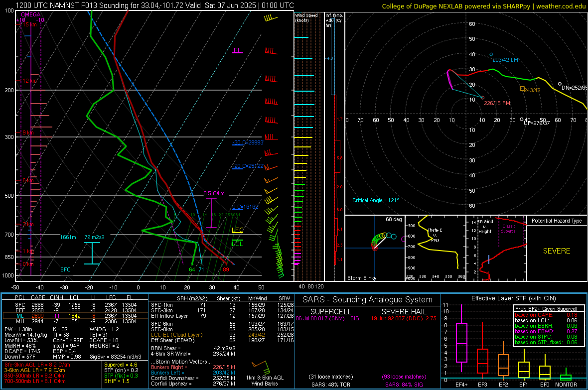Select the EFF parcel row
Viewport: 588px width, 390px height.
pos(75,310)
